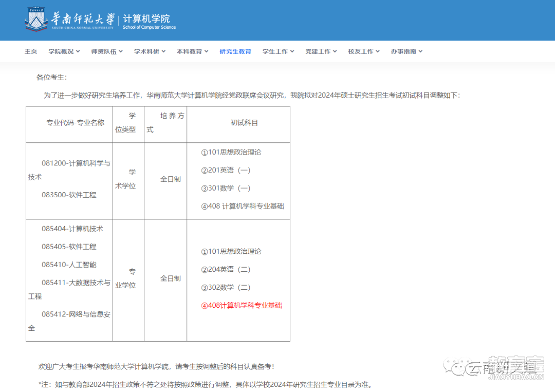Viewport: 555px width, 392px height.
Task: Click the *注 footnote about 2024 policy
Action: coord(205,385)
